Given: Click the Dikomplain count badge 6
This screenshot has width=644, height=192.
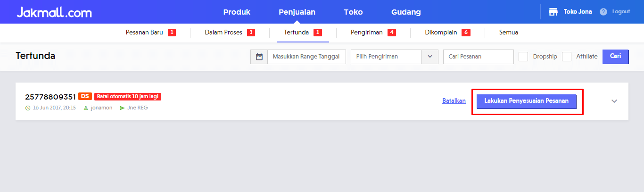Looking at the screenshot, I should tap(466, 33).
